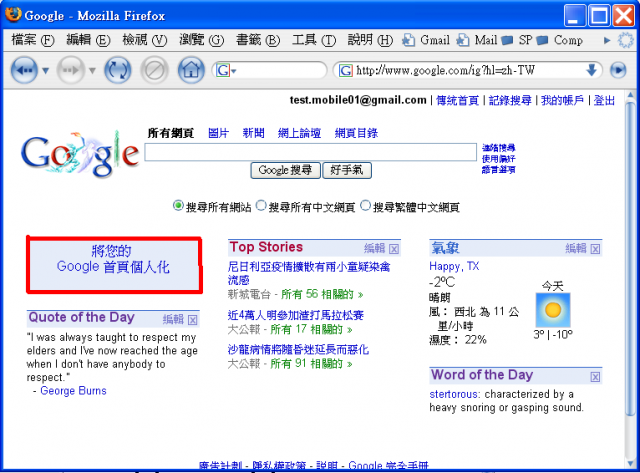Expand the address bar URL history dropdown

[591, 70]
